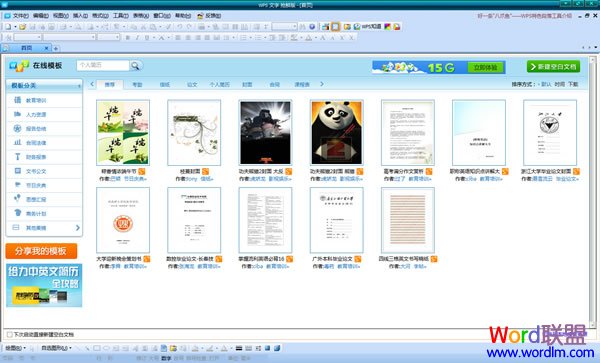
Task: Collapse the 模板分类 panel header
Action: [x=44, y=86]
